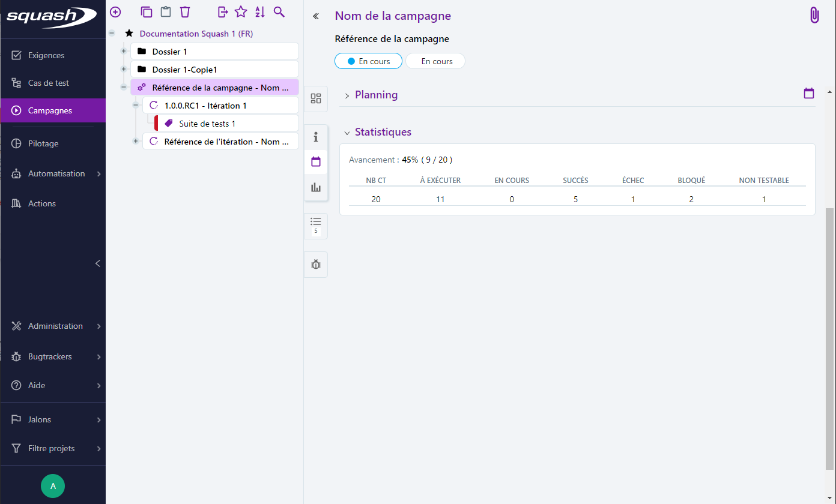This screenshot has width=836, height=504.
Task: Navigate to the Exigences section
Action: pyautogui.click(x=47, y=55)
